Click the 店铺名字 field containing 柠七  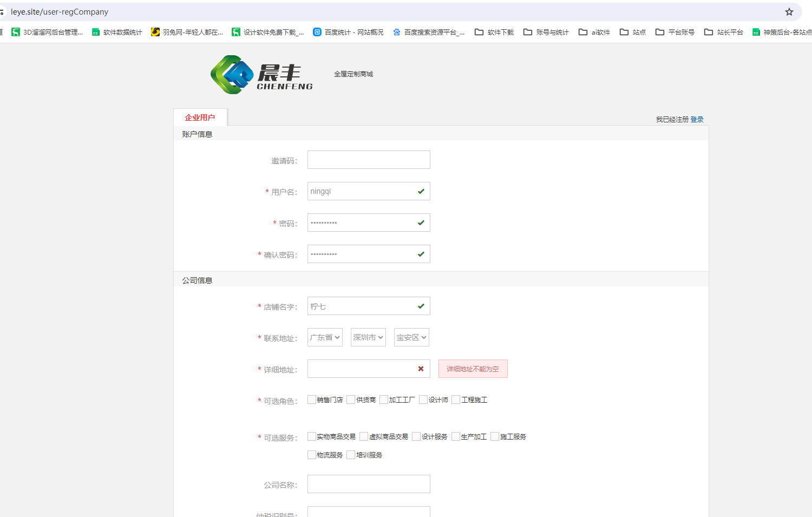[369, 306]
